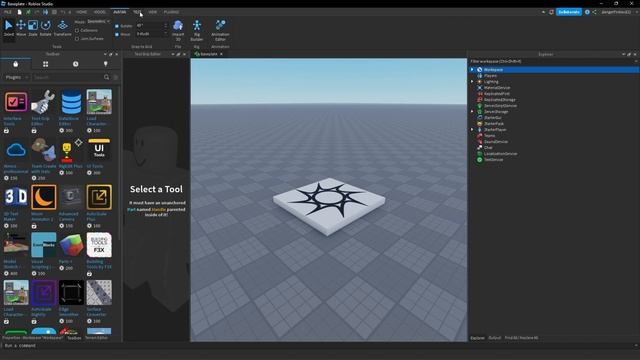Open the Plugins category dropdown in Toolbox
Image resolution: width=640 pixels, height=360 pixels.
16,77
